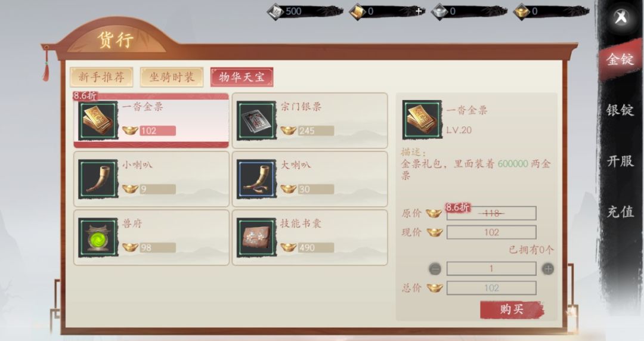Screen dimensions: 644x341
Task: Switch to the 坐骑时装 tab
Action: click(x=172, y=77)
